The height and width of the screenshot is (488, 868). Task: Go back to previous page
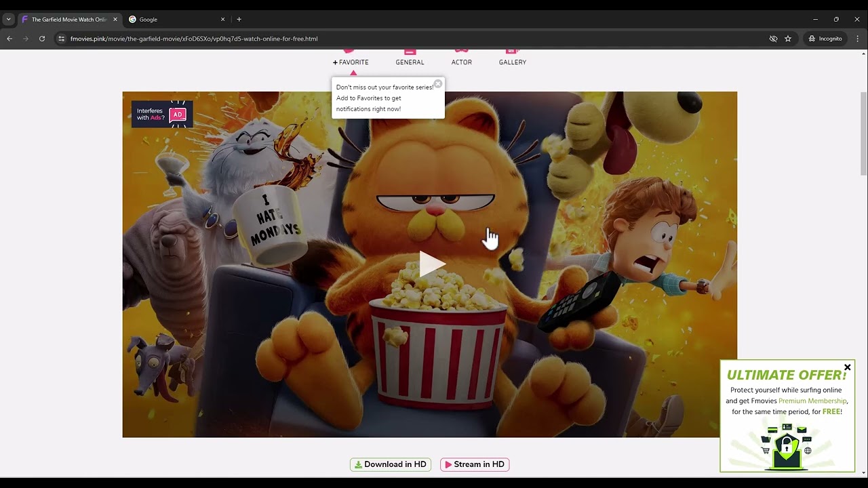(x=9, y=39)
